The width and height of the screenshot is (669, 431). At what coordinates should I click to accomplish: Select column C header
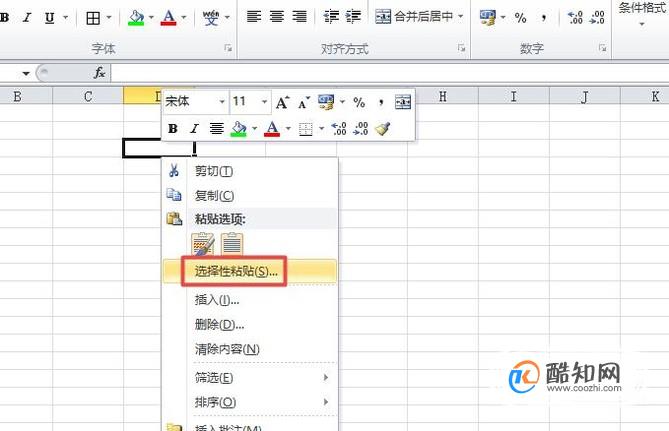click(88, 96)
